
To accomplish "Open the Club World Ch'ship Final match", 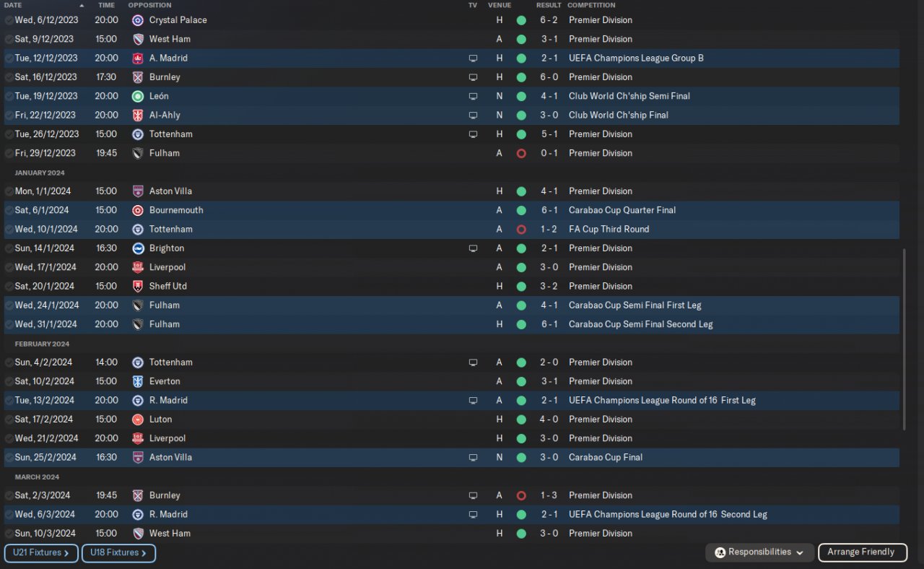I will (x=618, y=116).
